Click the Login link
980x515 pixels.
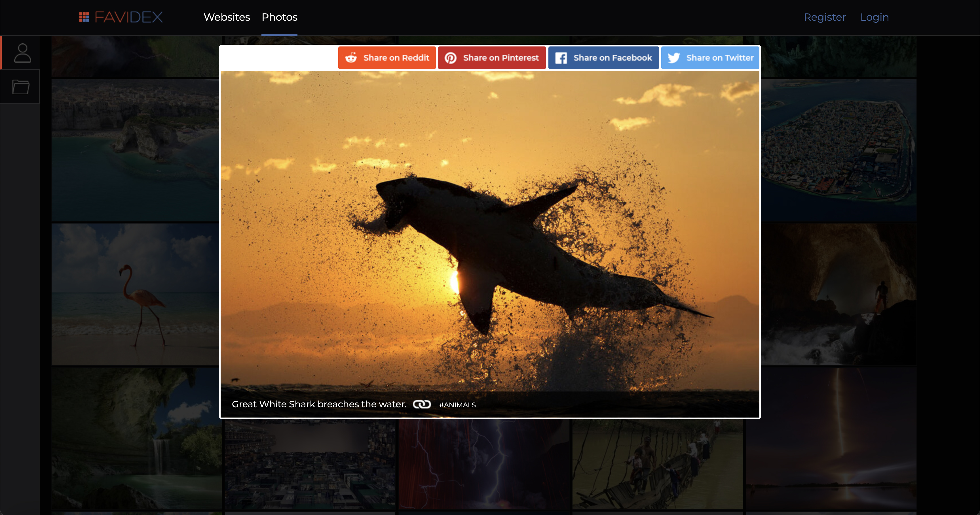tap(874, 17)
